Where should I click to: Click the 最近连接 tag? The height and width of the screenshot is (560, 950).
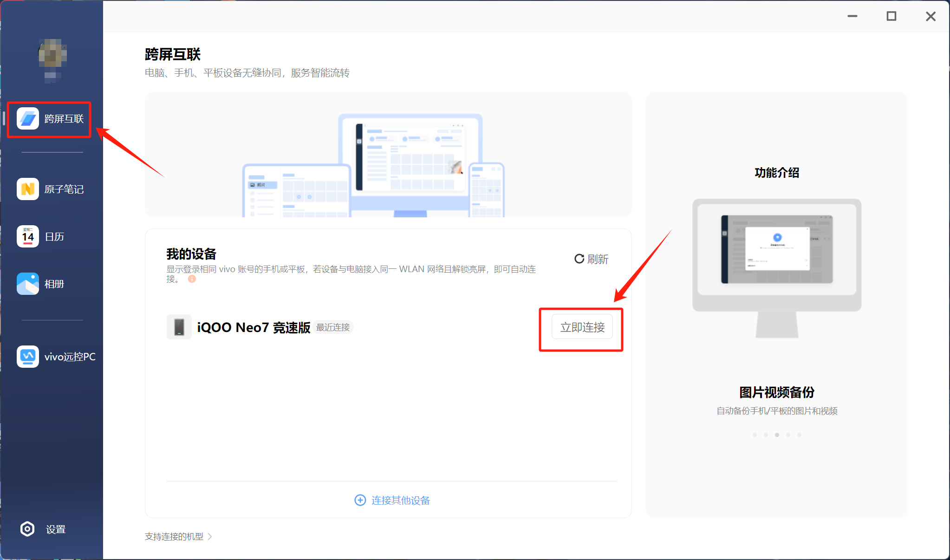333,327
